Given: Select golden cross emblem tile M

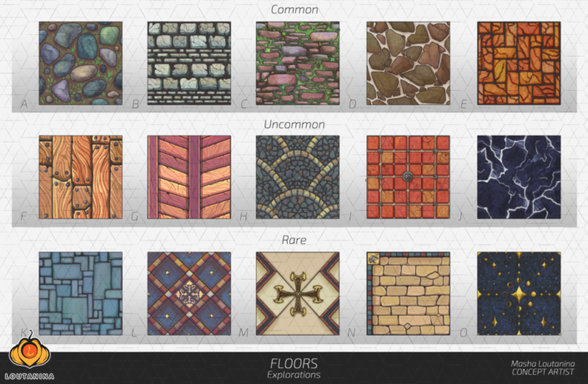Looking at the screenshot, I should (x=298, y=293).
